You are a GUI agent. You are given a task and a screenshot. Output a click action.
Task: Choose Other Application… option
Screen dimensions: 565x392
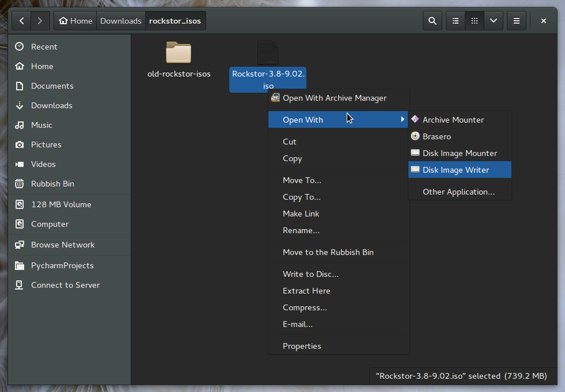(x=458, y=192)
